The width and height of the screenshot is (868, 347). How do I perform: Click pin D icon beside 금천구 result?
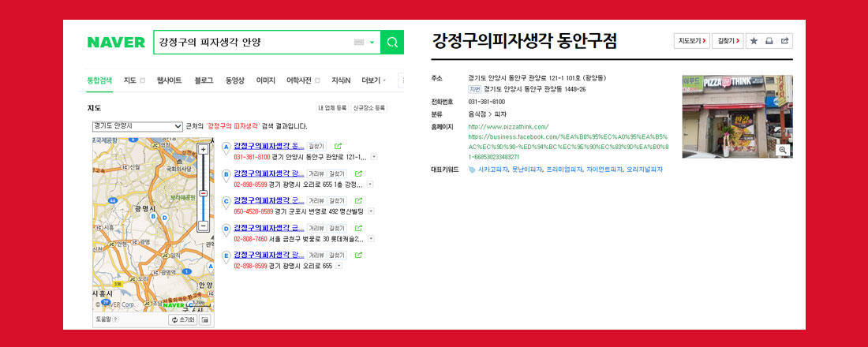(226, 229)
